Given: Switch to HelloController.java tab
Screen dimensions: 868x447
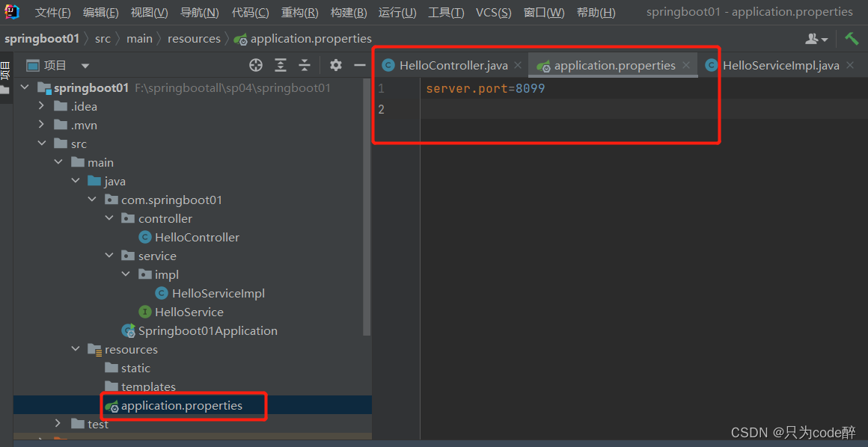Looking at the screenshot, I should [x=453, y=65].
